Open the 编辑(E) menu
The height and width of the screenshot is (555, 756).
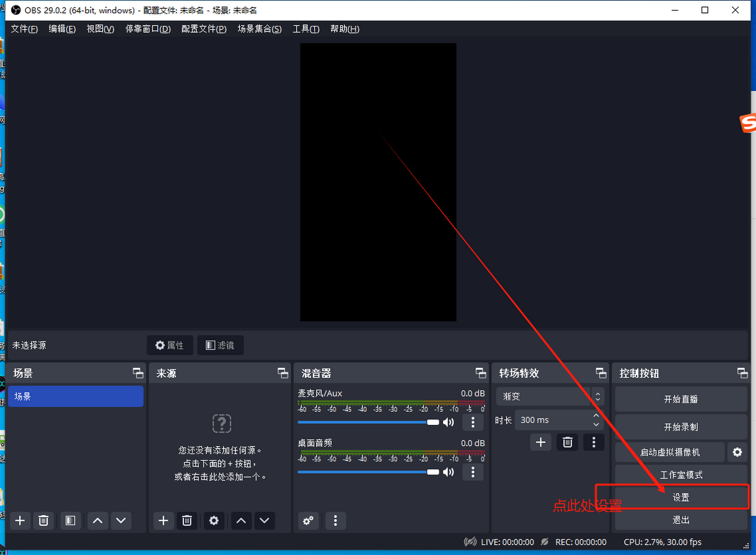coord(62,29)
